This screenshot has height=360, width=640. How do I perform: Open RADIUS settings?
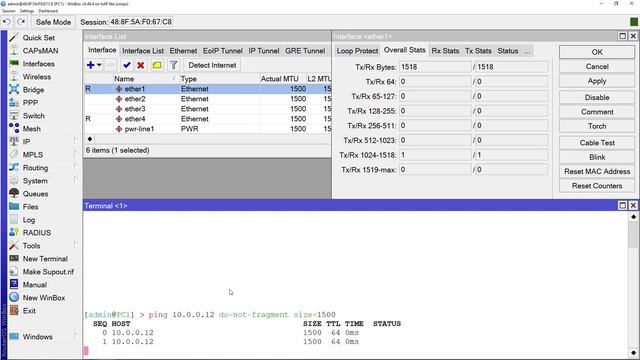tap(37, 233)
